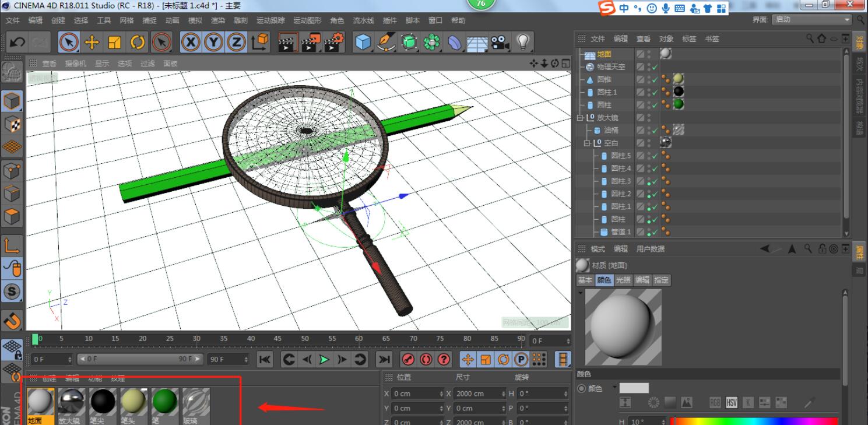
Task: Click the record keyframe button
Action: 408,360
